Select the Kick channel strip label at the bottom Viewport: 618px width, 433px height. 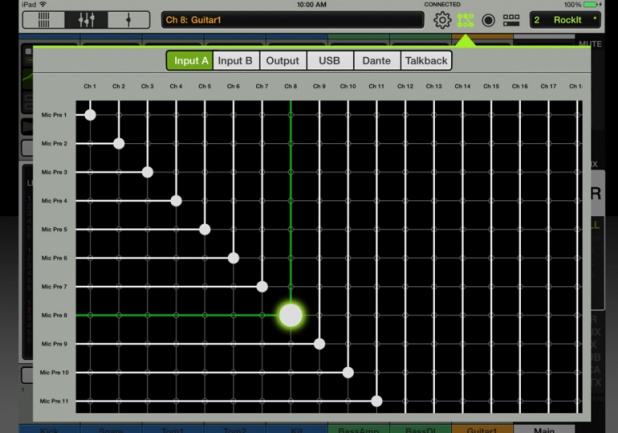[49, 429]
